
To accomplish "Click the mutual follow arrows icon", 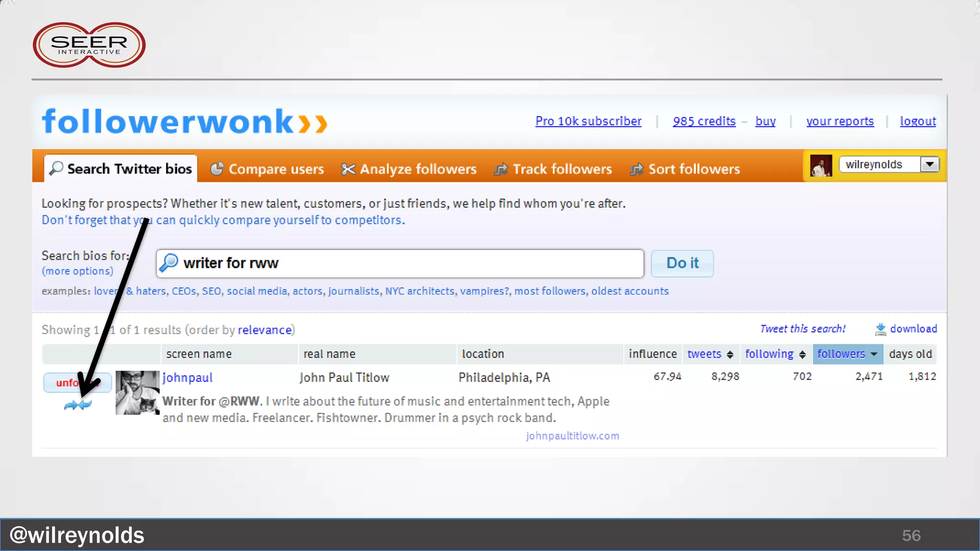I will [78, 405].
